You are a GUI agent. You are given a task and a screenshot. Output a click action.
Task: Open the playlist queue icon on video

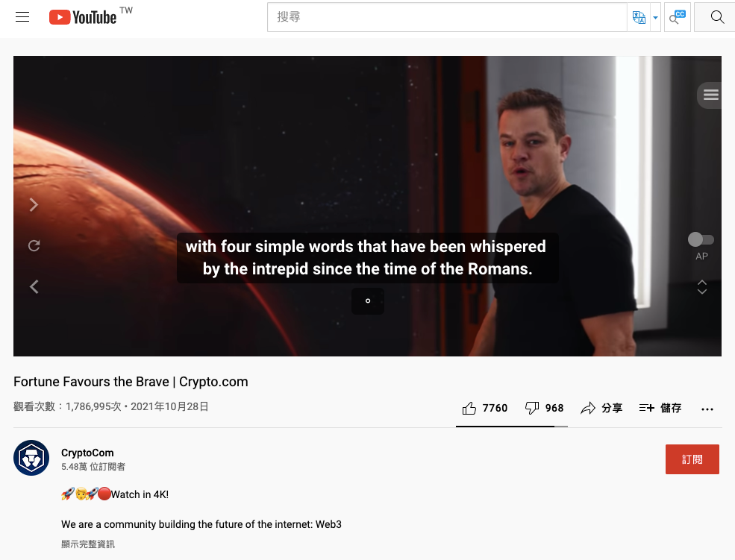tap(710, 95)
